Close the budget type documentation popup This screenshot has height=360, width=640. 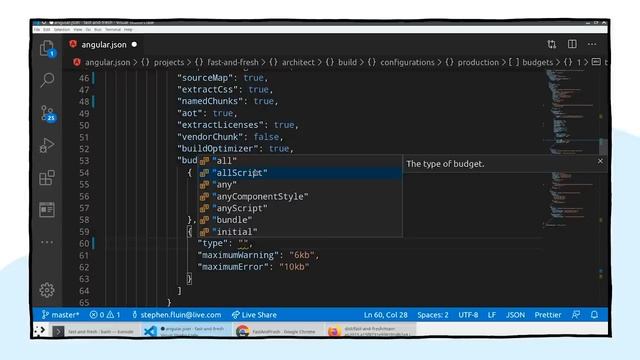tap(600, 161)
